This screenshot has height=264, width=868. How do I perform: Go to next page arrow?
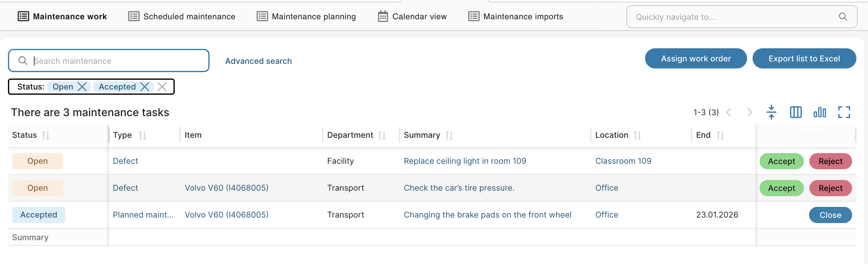coord(750,112)
